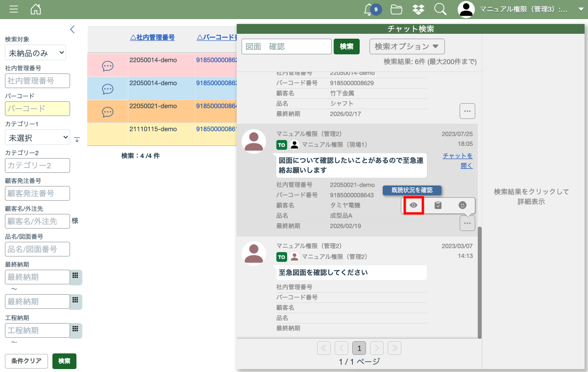Go to home via house icon
This screenshot has height=372, width=588.
[x=36, y=9]
